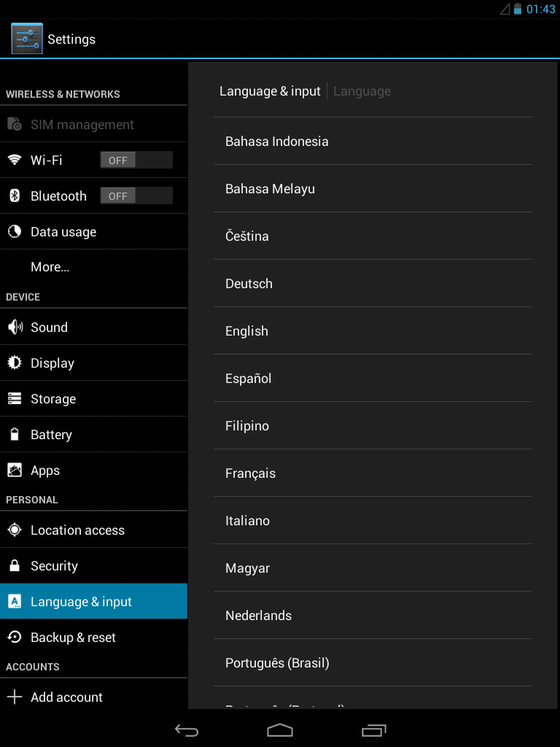Expand More... wireless options

[50, 267]
